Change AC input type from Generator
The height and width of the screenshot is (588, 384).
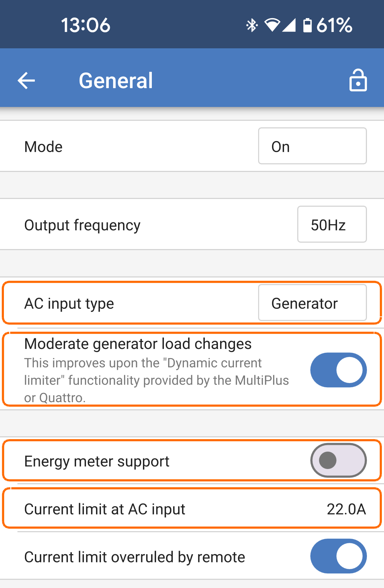click(312, 303)
